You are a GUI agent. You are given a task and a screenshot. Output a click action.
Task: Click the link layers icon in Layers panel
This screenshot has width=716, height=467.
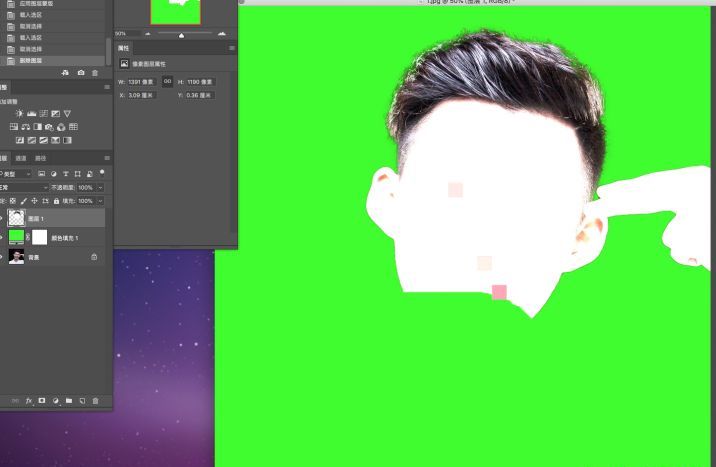coord(15,400)
